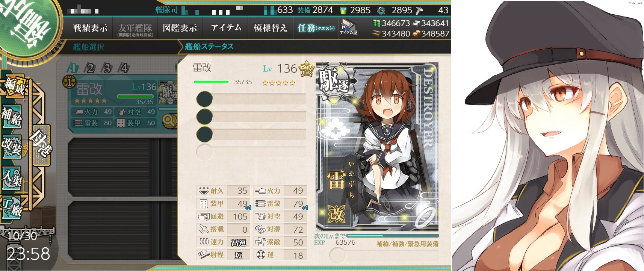Click the first empty equipment slot
Screen dimensions: 644x271
tap(251, 99)
